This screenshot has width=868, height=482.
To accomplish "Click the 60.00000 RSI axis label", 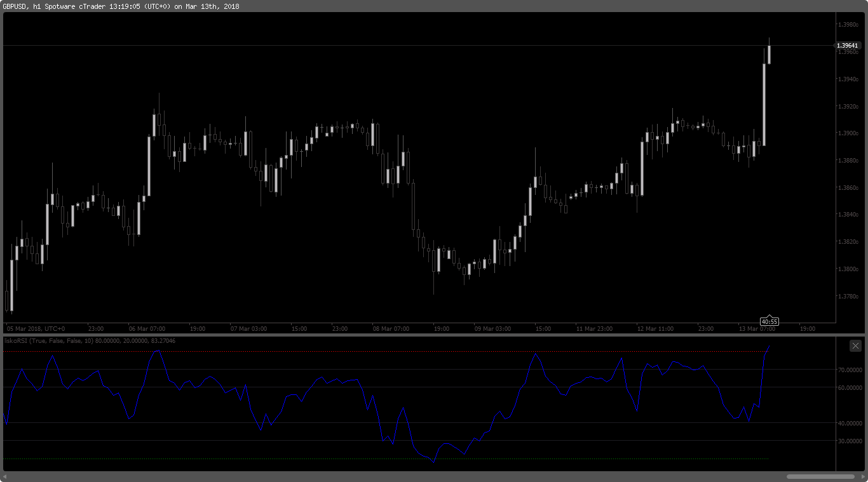I will (850, 387).
